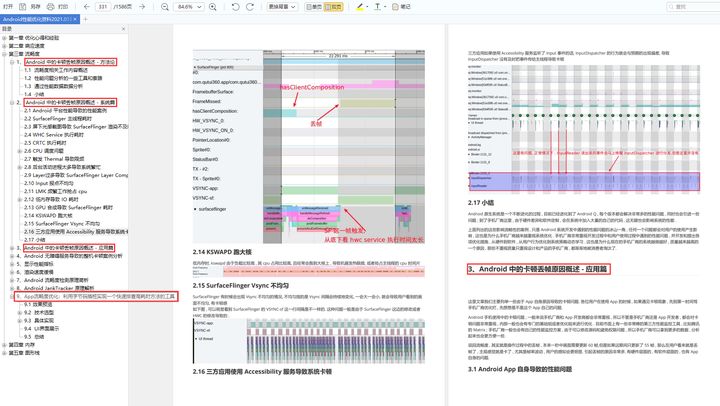Open outline entry 2.5 CRTC 执行耗时
720x406 pixels.
[x=45, y=143]
